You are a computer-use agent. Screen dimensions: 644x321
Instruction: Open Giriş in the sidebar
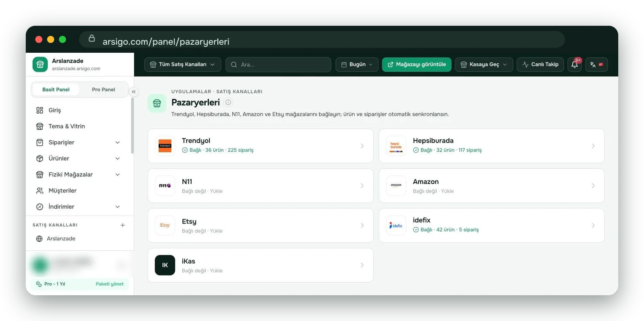pos(80,110)
